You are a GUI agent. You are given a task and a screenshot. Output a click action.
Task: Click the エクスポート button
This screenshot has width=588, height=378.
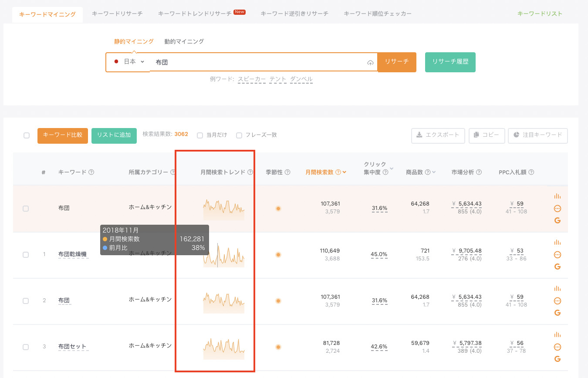click(x=438, y=135)
